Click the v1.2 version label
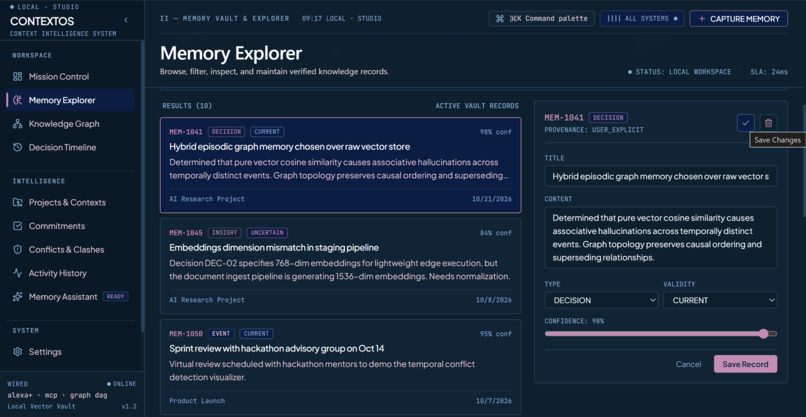The height and width of the screenshot is (417, 806). point(129,406)
